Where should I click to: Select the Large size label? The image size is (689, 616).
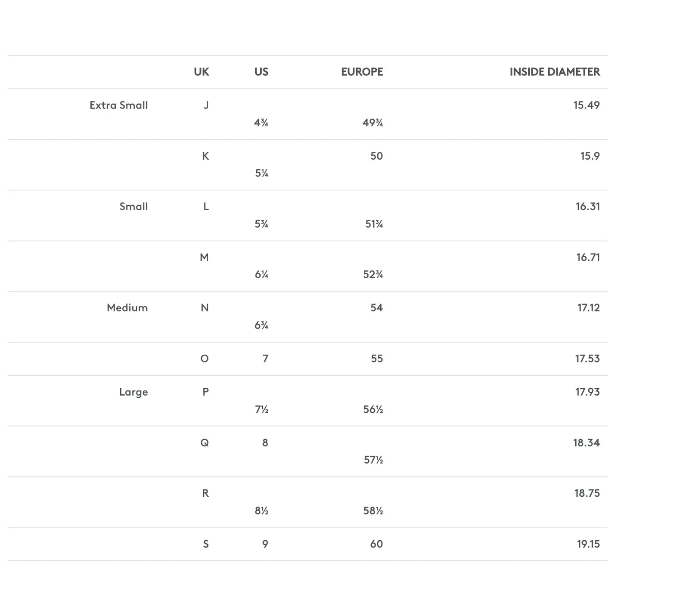[x=133, y=392]
